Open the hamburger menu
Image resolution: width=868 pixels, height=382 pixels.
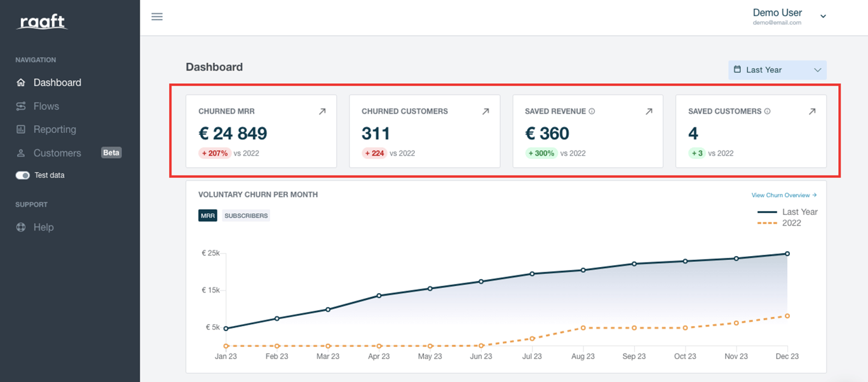coord(157,17)
